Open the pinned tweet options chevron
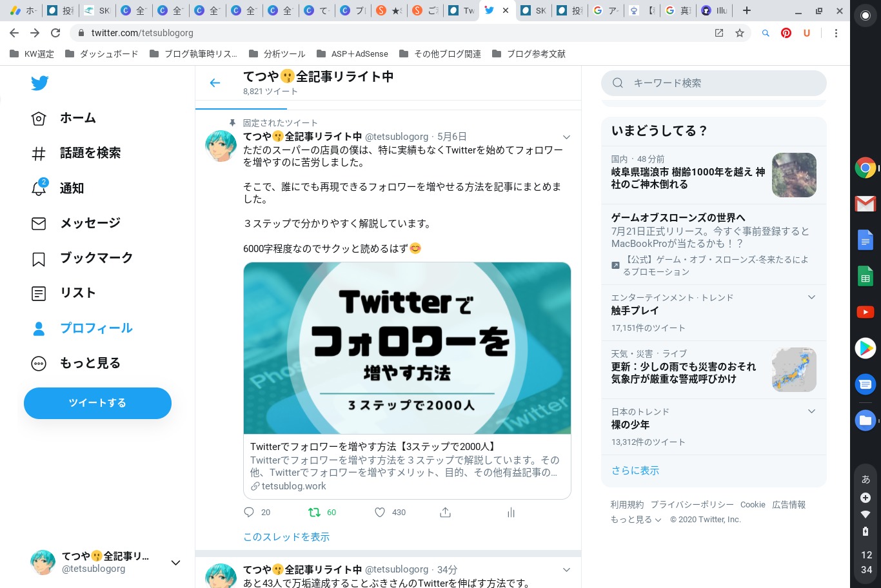The width and height of the screenshot is (881, 588). tap(566, 137)
